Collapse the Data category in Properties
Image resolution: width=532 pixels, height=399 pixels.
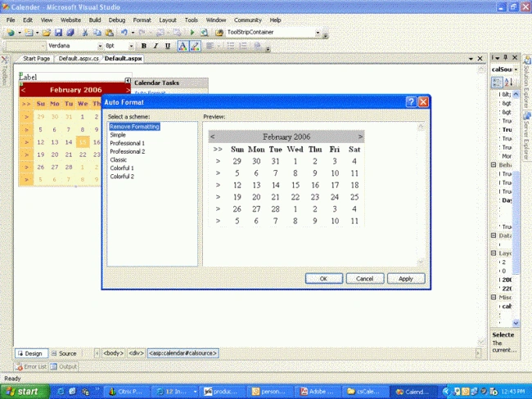[x=494, y=235]
